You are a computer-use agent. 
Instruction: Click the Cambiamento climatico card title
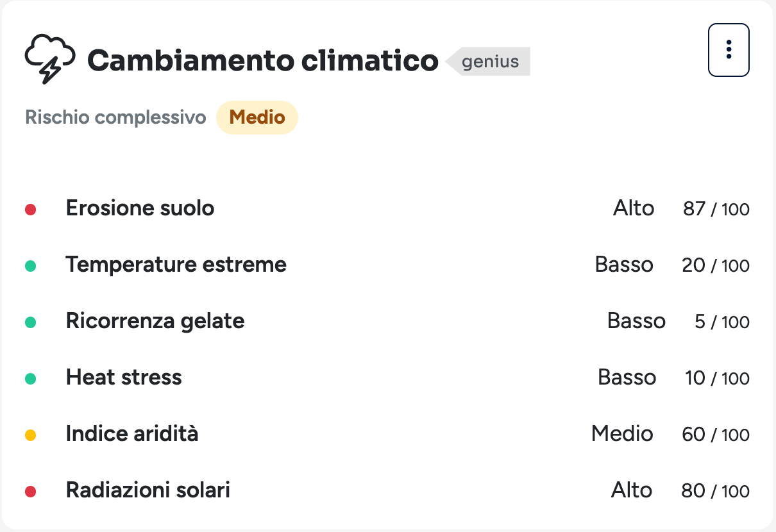point(263,61)
